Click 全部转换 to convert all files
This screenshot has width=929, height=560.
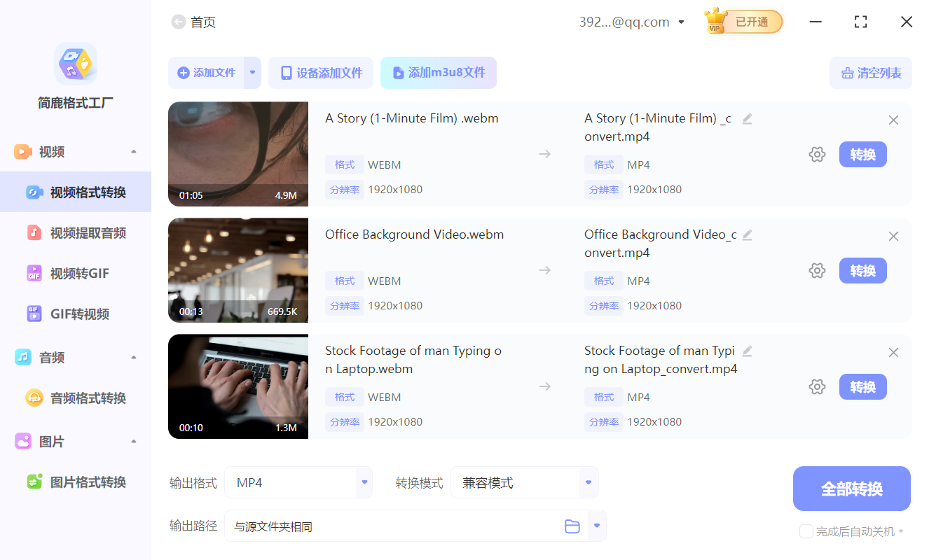point(851,488)
